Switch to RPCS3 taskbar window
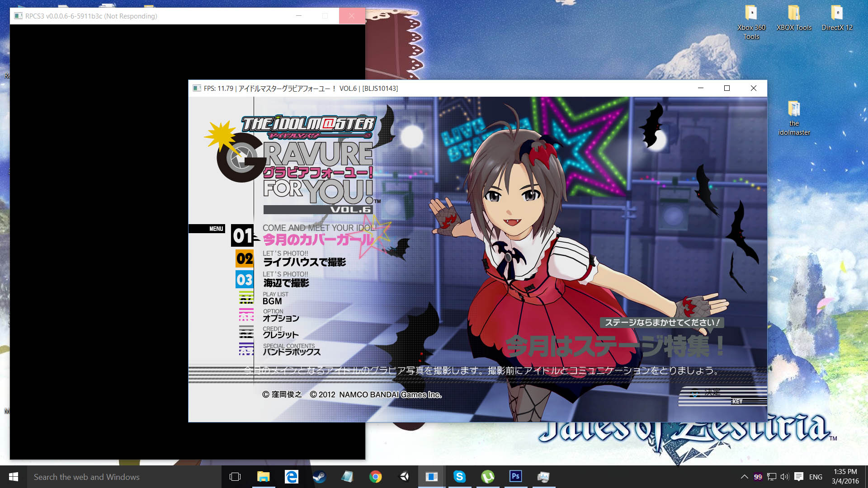Viewport: 868px width, 488px height. (x=432, y=477)
